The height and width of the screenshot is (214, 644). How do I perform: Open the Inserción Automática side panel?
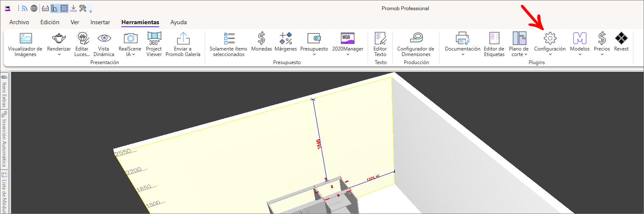(x=5, y=139)
